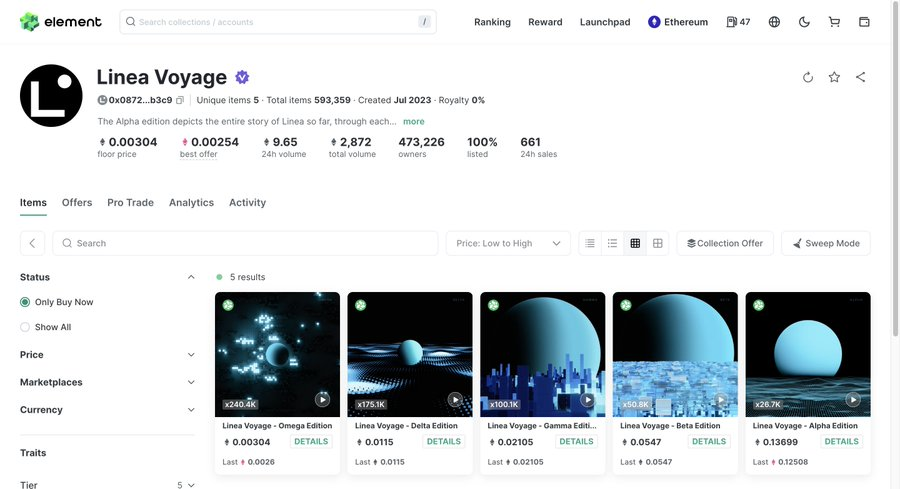
Task: Switch to the large grid view
Action: point(658,243)
